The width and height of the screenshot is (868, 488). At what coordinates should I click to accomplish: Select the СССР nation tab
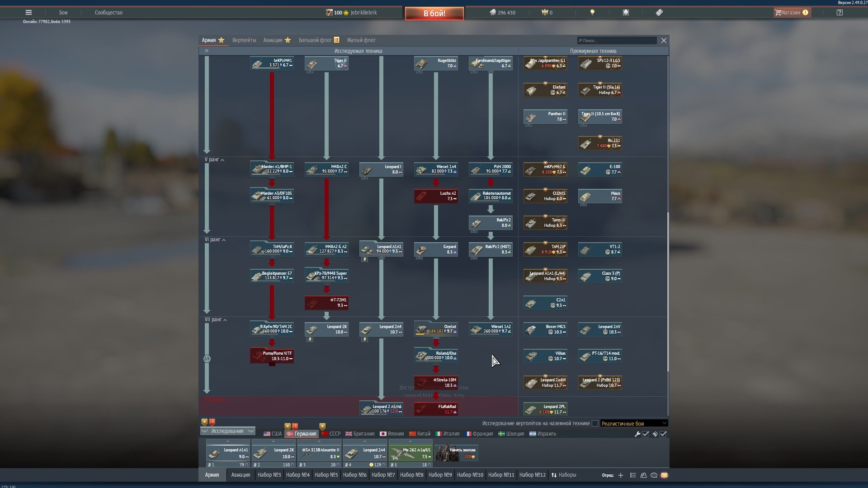point(331,434)
